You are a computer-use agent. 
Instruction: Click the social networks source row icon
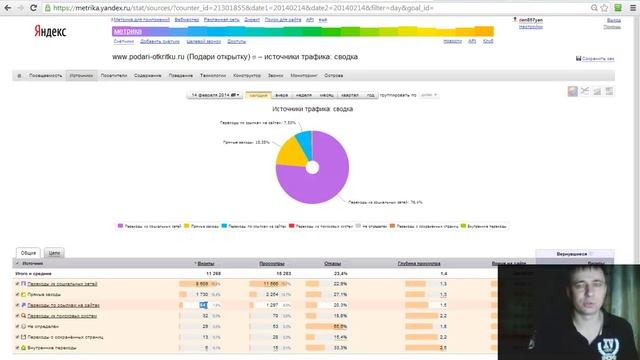click(x=23, y=284)
